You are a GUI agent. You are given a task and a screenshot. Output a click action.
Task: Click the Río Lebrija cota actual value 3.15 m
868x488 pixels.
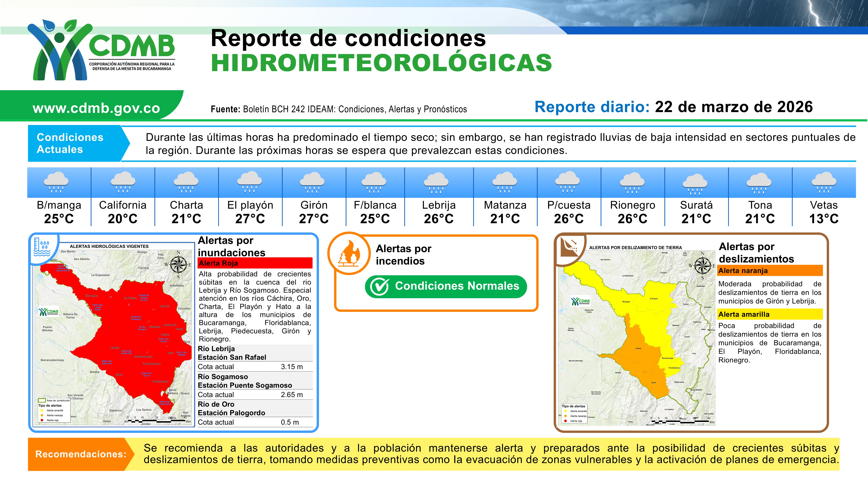pyautogui.click(x=292, y=367)
